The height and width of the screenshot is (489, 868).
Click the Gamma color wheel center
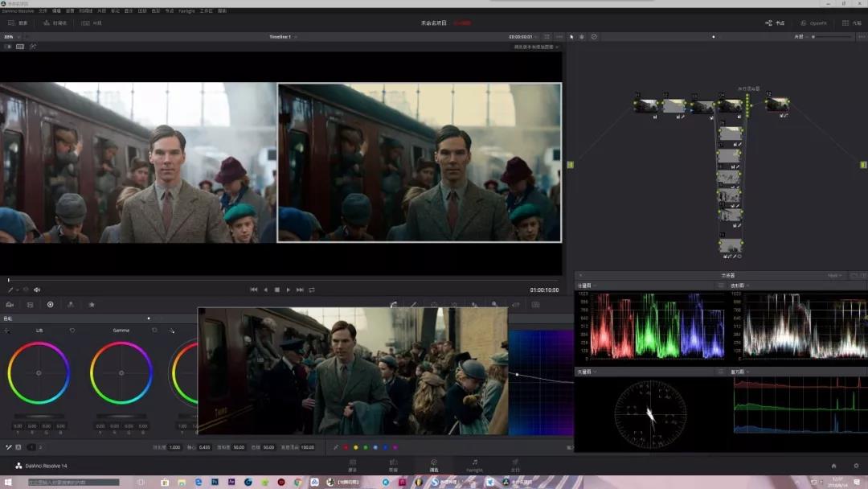tap(121, 373)
